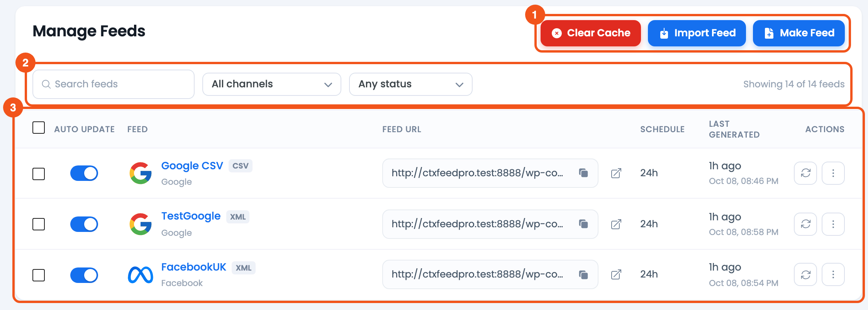Disable auto update for Google CSV
Viewport: 868px width, 310px height.
(84, 173)
